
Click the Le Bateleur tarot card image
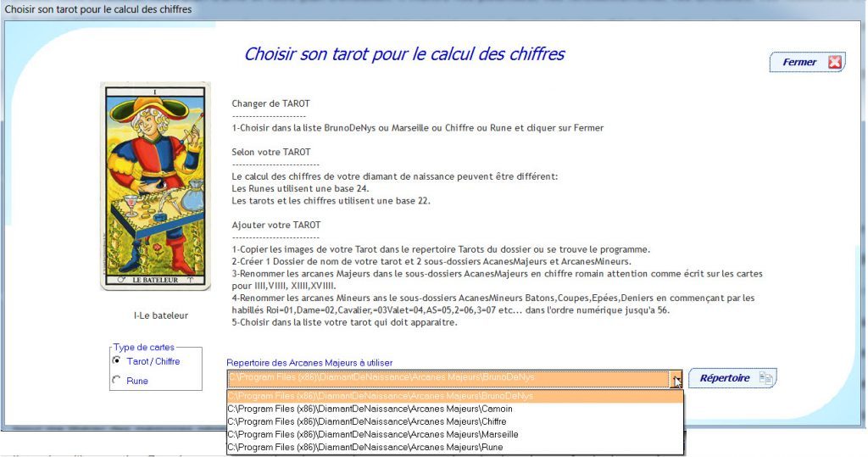155,186
